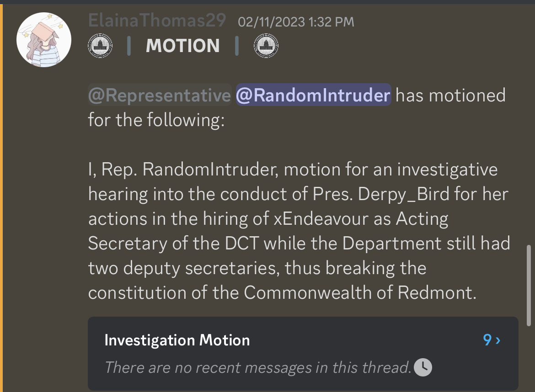Click the dark strip above the message
This screenshot has height=392, width=535.
click(267, 2)
